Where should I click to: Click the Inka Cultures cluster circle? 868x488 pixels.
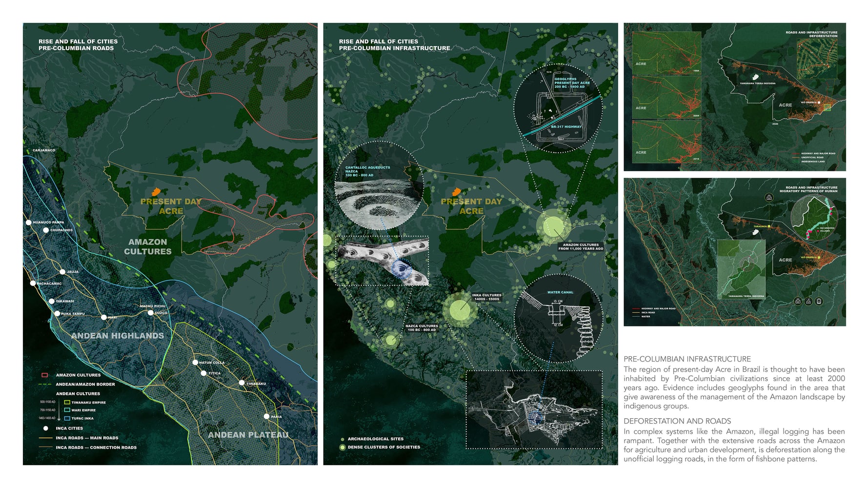pos(459,309)
